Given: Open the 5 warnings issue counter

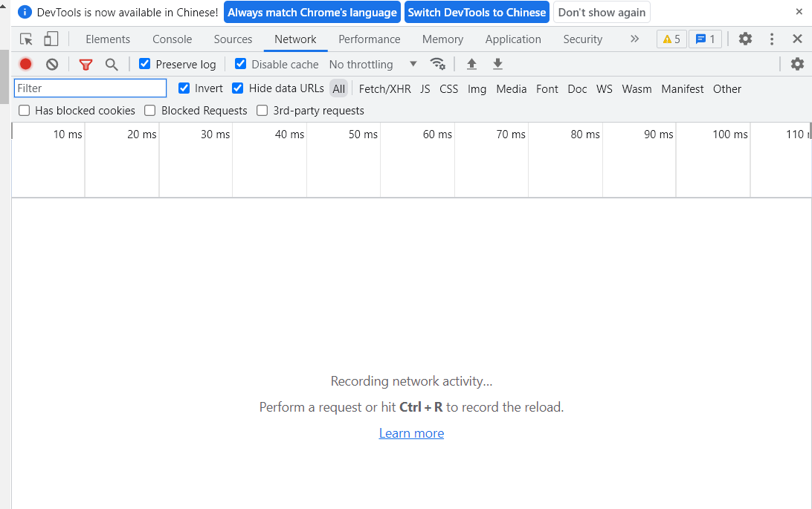Looking at the screenshot, I should 671,39.
